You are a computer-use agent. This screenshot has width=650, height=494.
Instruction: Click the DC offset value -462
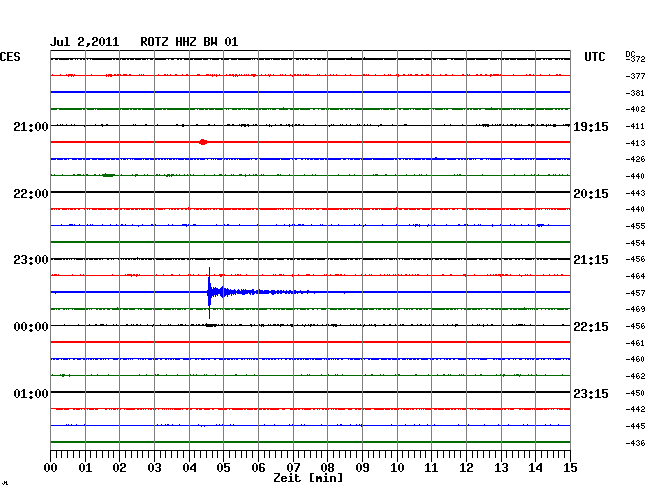point(635,376)
